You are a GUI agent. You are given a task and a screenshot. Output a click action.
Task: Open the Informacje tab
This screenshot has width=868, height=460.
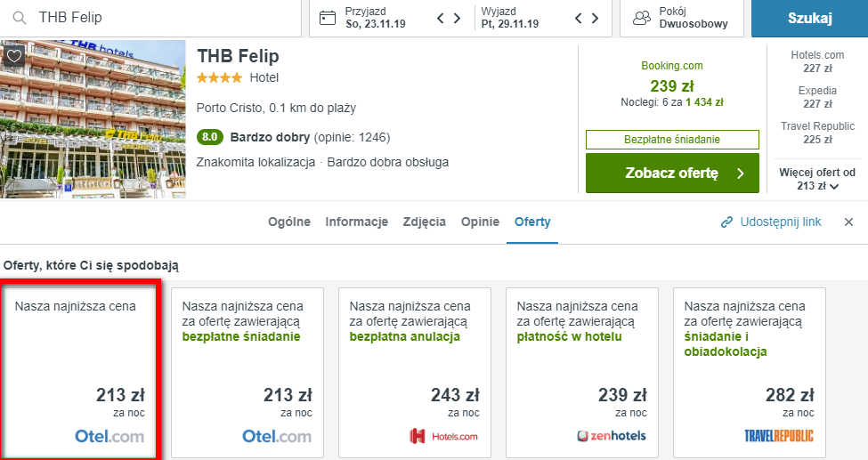pyautogui.click(x=356, y=222)
